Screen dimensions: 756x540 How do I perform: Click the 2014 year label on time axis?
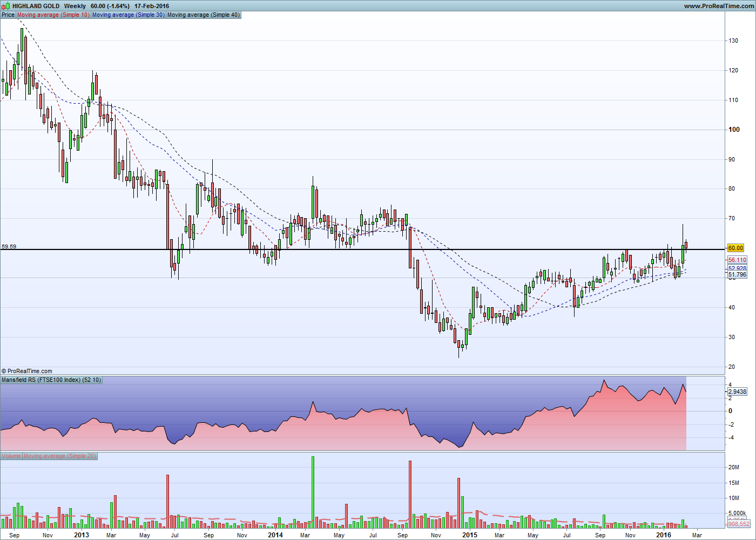coord(275,535)
